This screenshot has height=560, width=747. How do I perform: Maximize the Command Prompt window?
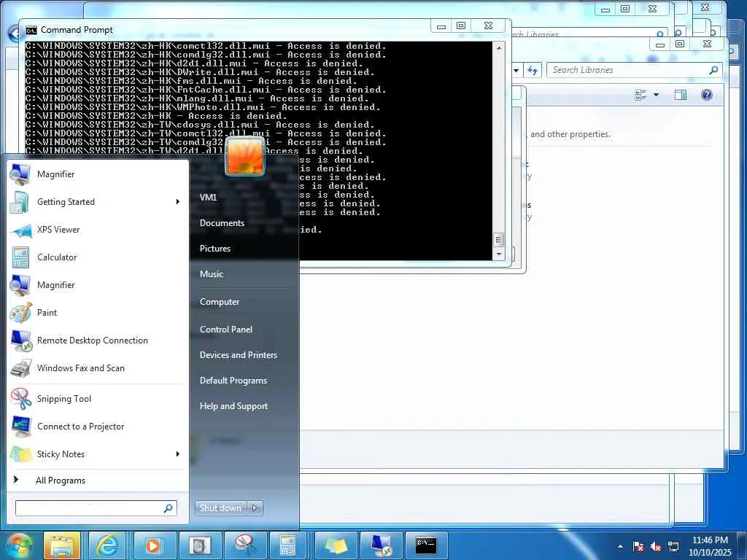[x=461, y=26]
